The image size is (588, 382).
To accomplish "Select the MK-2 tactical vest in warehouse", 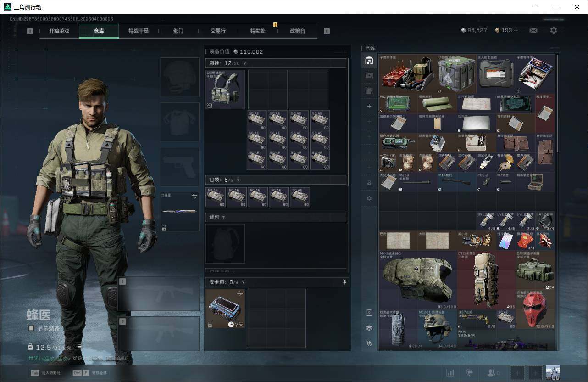I will pos(418,280).
